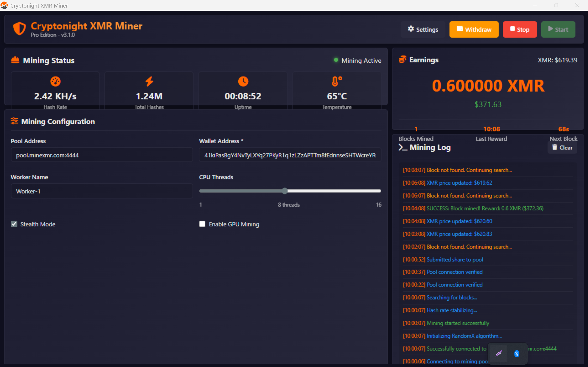Click the 8 threads slider label
This screenshot has width=588, height=367.
click(x=289, y=205)
